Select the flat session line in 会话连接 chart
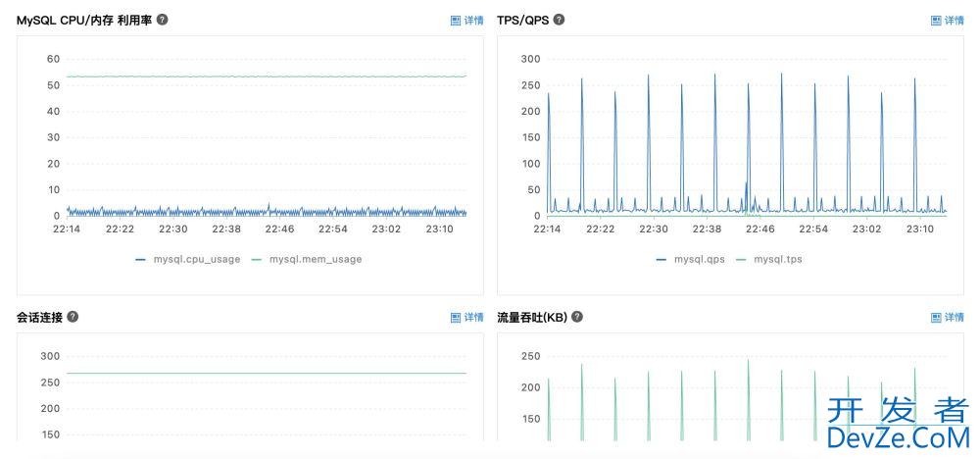980x459 pixels. [x=265, y=373]
